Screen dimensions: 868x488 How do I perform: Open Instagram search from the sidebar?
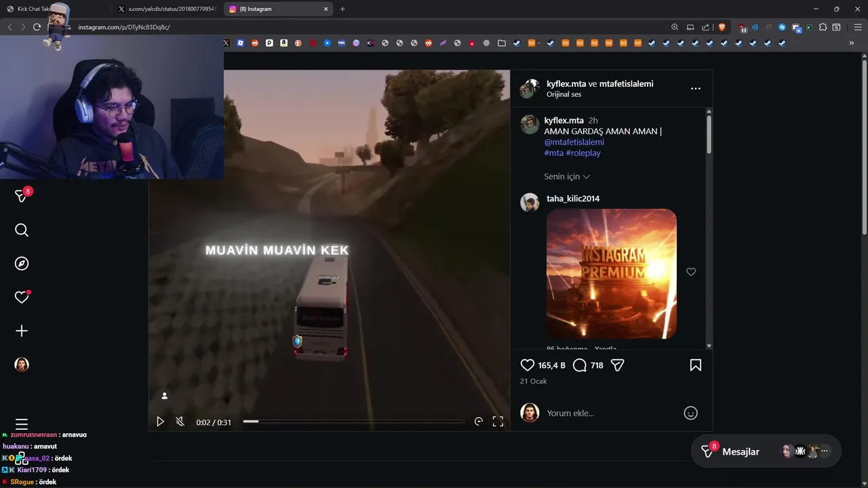(22, 230)
